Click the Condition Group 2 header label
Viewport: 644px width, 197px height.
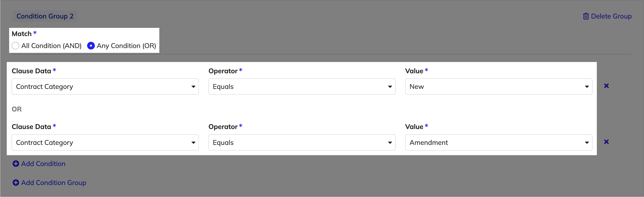[45, 16]
